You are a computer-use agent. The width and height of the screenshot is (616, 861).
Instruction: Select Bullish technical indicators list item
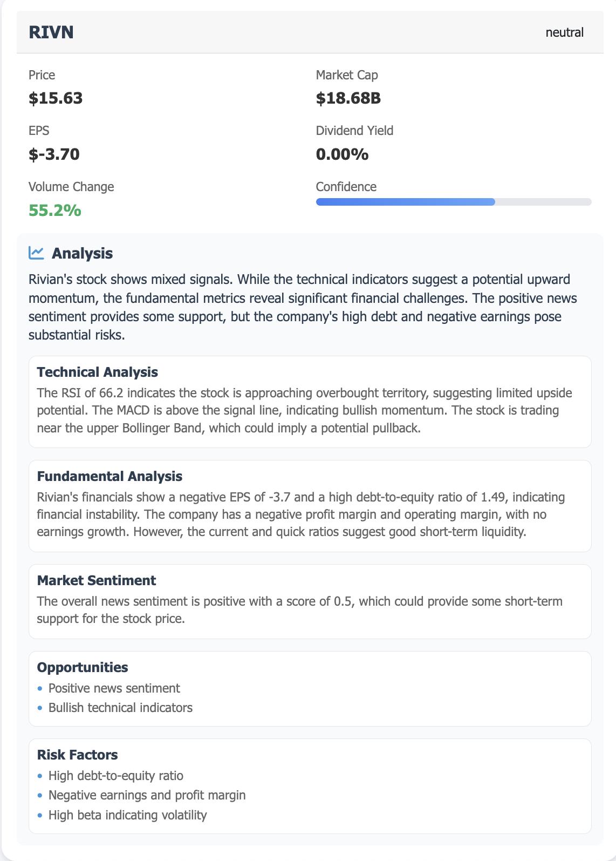(x=120, y=708)
